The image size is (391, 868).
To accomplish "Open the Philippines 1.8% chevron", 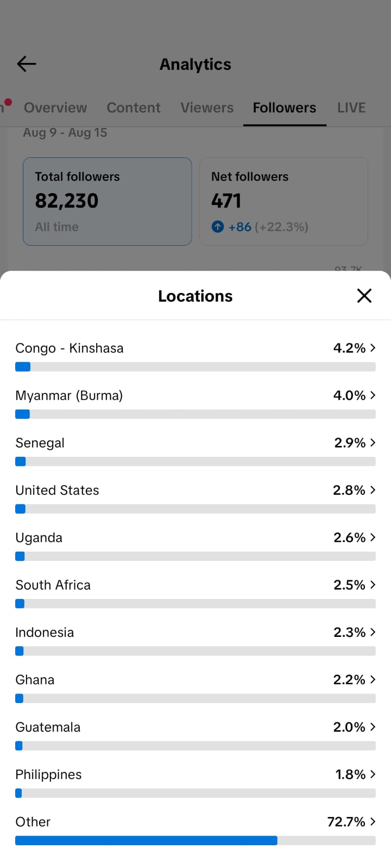I will tap(373, 774).
